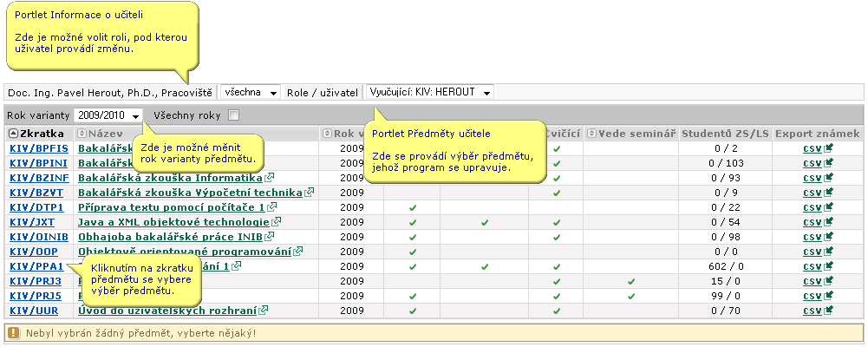Click sort icon beside Rok header
This screenshot has width=868, height=347.
tap(327, 134)
